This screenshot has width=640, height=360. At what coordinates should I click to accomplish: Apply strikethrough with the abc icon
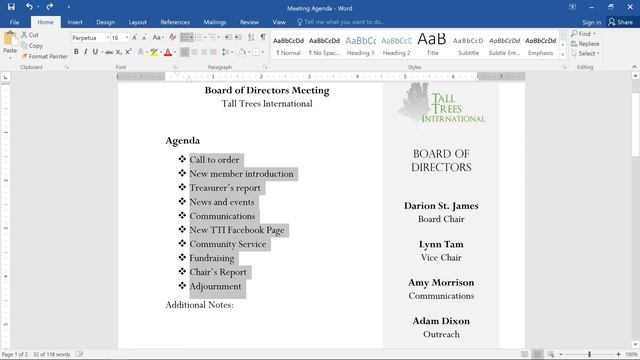click(x=109, y=52)
